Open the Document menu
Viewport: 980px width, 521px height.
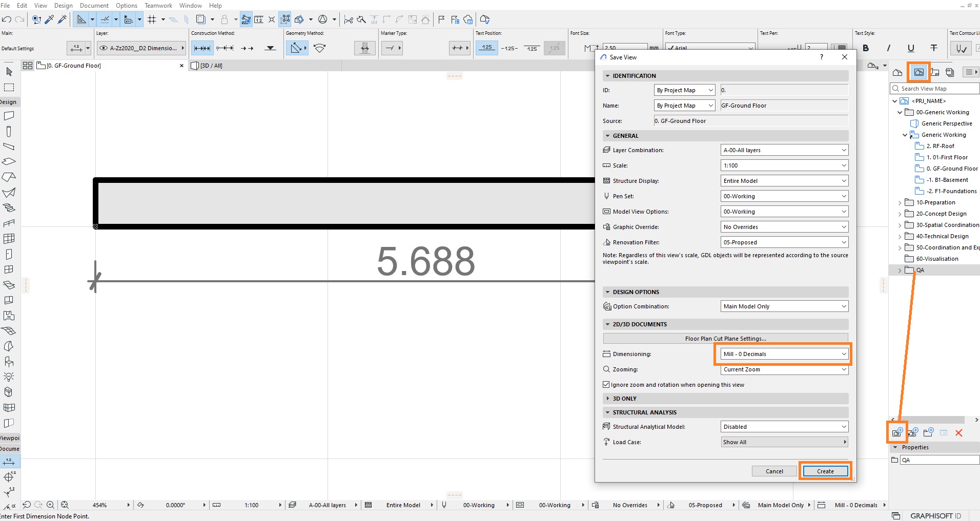click(x=94, y=5)
